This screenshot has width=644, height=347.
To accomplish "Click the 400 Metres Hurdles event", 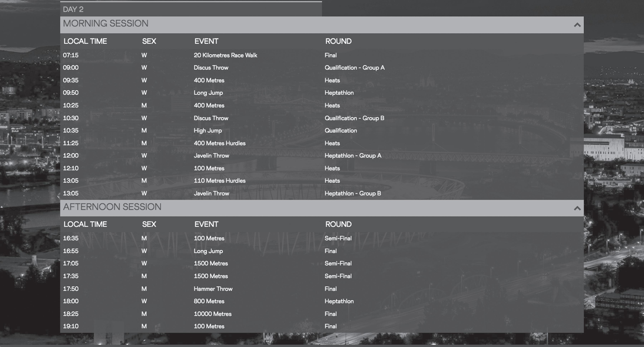I will (x=219, y=143).
